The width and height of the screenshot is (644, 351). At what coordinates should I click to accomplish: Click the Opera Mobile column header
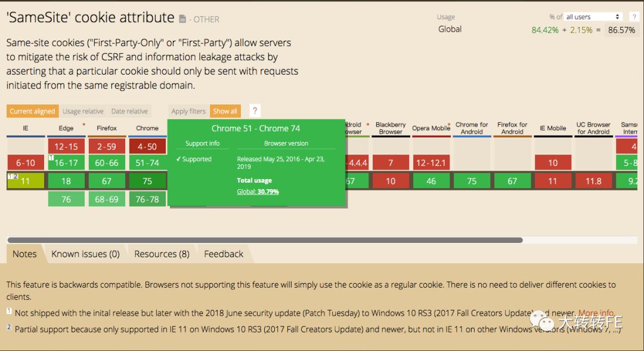[x=431, y=128]
